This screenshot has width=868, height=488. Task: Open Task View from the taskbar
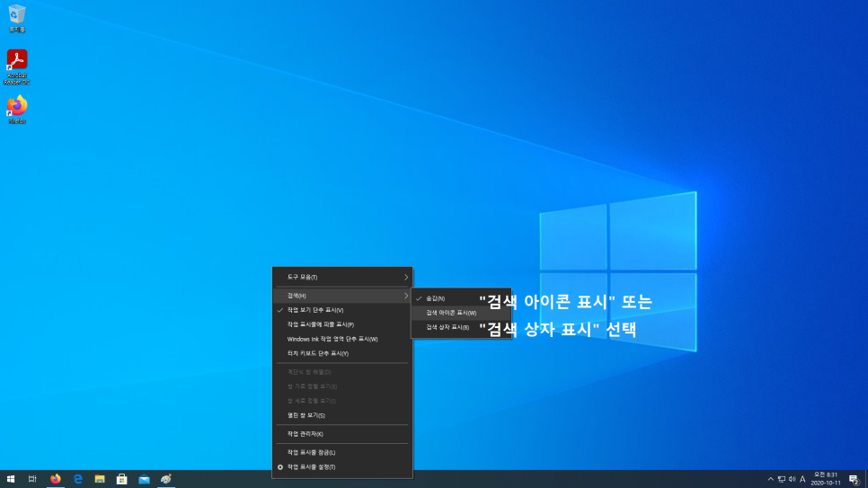coord(32,479)
